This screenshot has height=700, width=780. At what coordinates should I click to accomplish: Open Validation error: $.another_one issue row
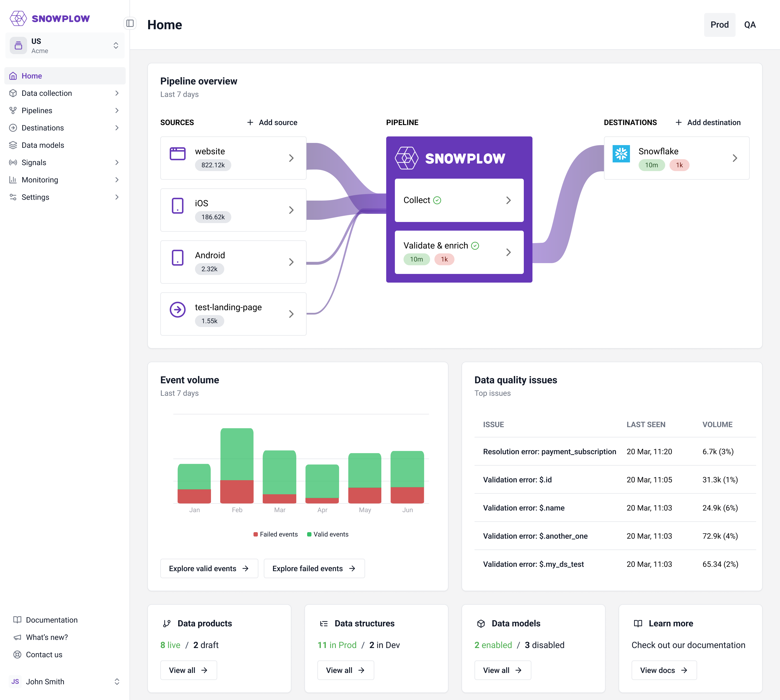point(615,536)
